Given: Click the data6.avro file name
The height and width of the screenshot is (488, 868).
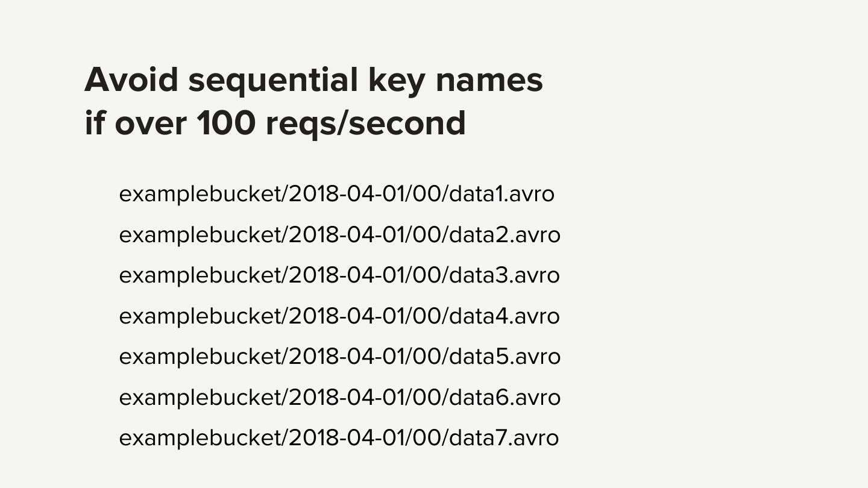Looking at the screenshot, I should pyautogui.click(x=505, y=397).
